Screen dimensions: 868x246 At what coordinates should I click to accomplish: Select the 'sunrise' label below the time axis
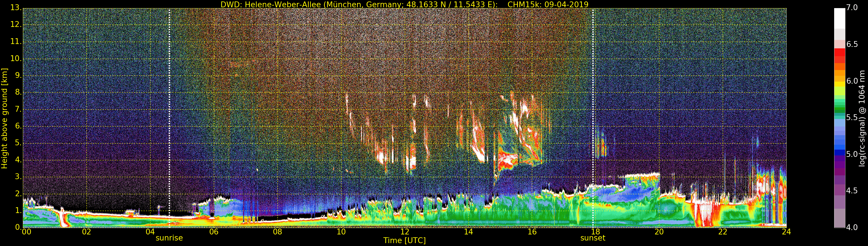pyautogui.click(x=169, y=238)
